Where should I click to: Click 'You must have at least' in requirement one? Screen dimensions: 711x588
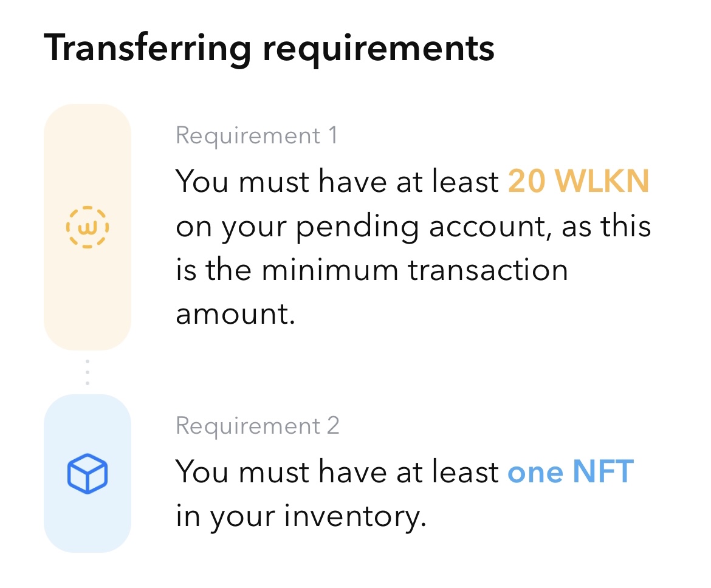pyautogui.click(x=337, y=182)
